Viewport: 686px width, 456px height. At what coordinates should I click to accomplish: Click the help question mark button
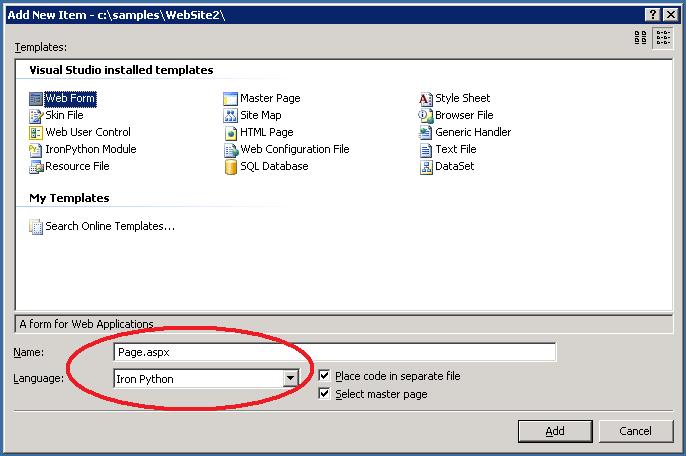coord(652,14)
